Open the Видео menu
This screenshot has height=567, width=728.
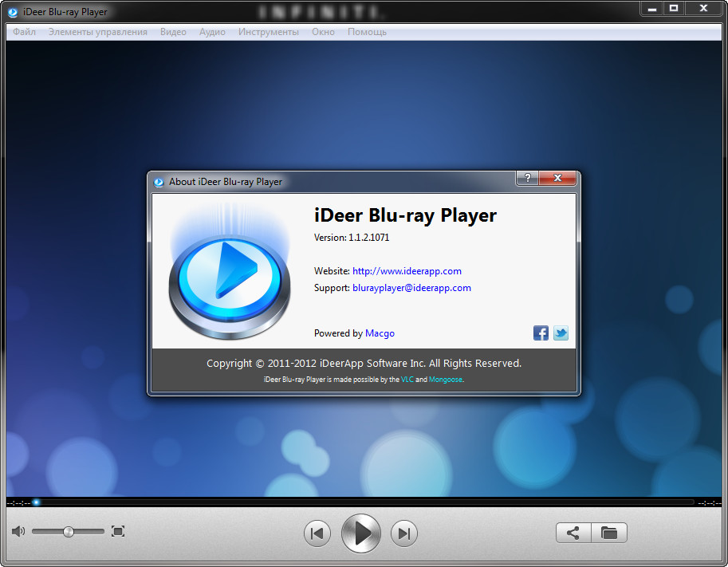tap(173, 32)
